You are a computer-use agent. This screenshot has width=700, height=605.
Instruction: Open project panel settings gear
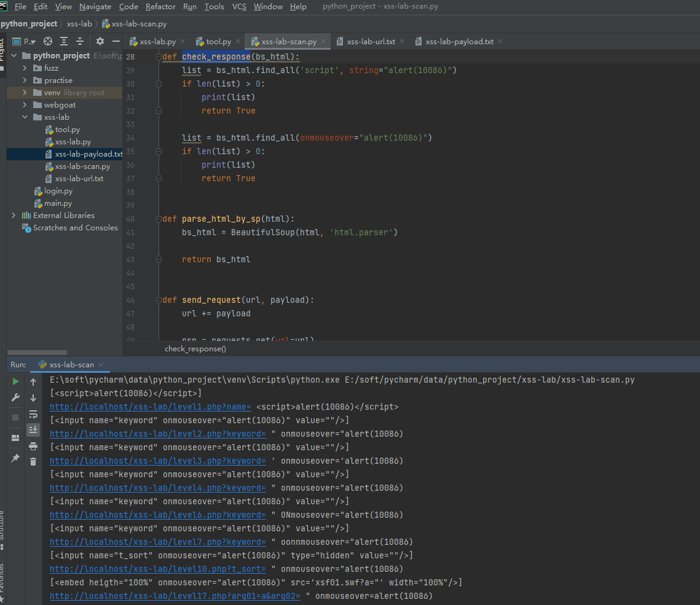(100, 42)
